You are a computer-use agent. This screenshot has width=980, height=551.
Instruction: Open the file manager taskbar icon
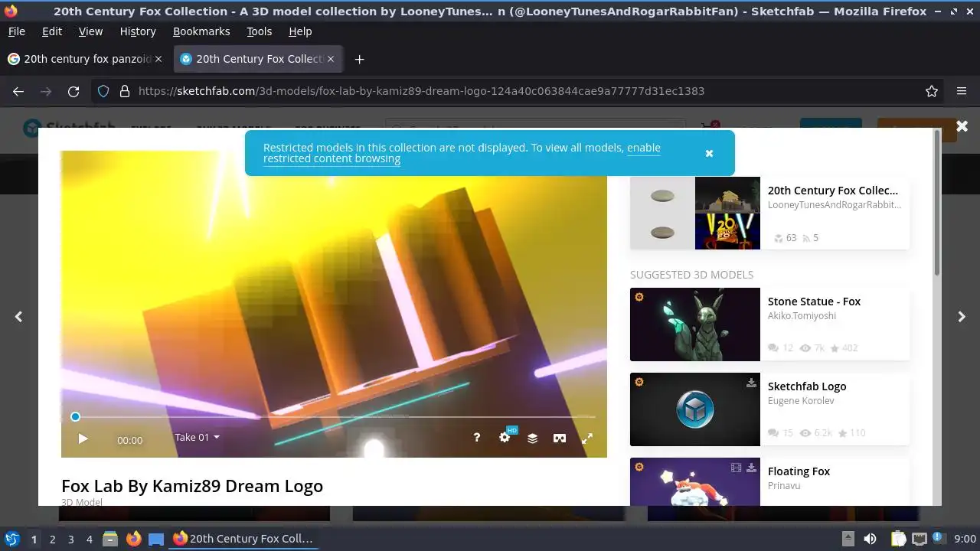coord(110,539)
